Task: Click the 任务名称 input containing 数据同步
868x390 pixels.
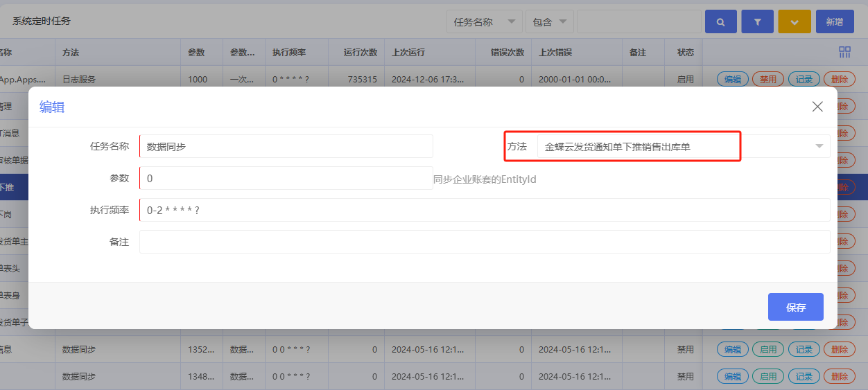Action: (x=286, y=147)
